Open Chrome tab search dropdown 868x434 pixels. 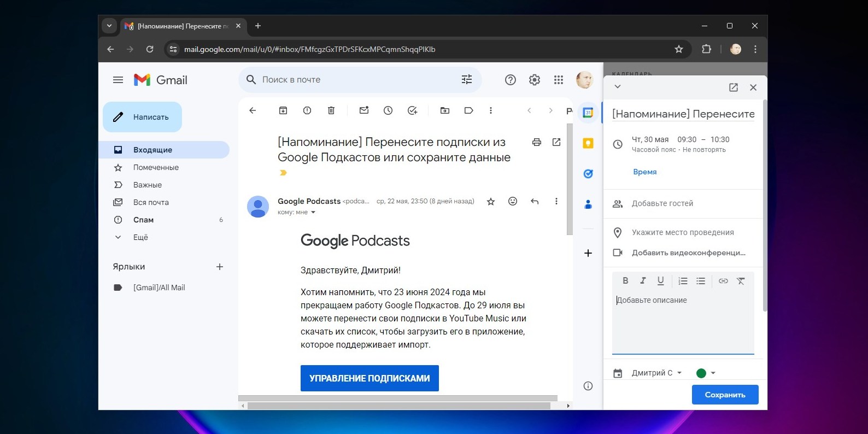(x=109, y=26)
